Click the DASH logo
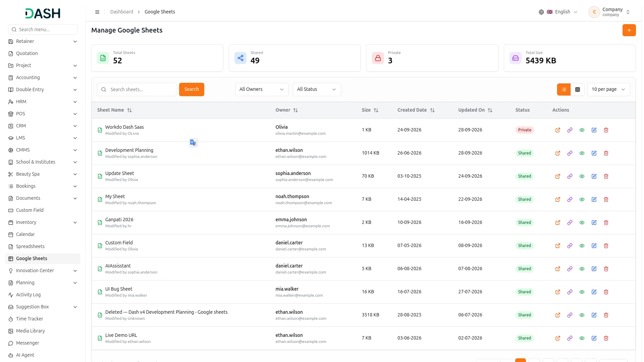The width and height of the screenshot is (644, 362). [x=43, y=13]
